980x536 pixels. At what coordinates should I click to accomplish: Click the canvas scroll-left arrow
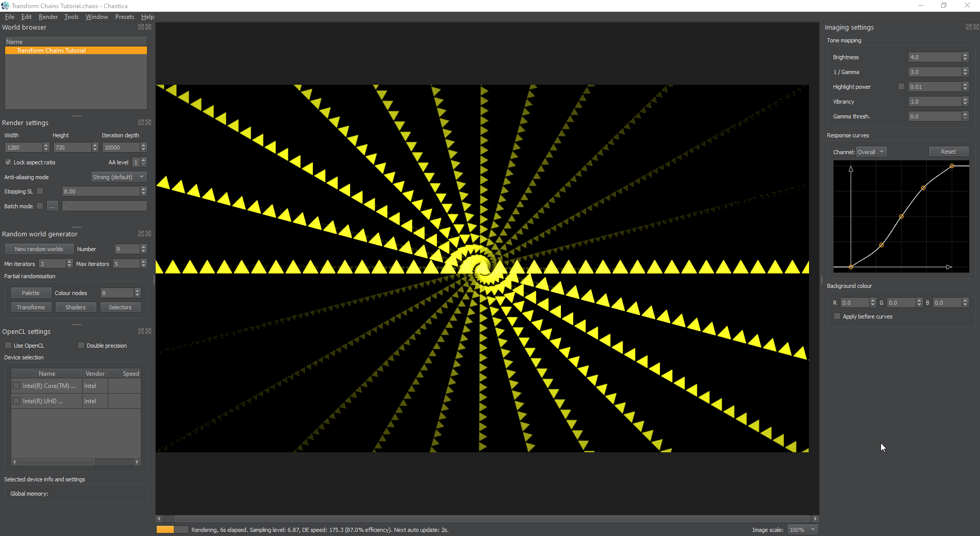pos(159,519)
